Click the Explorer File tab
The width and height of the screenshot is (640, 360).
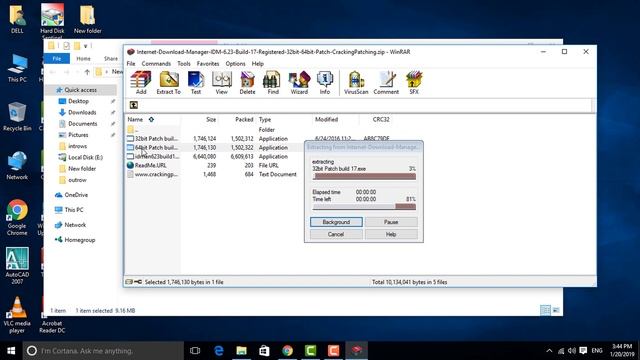[57, 59]
